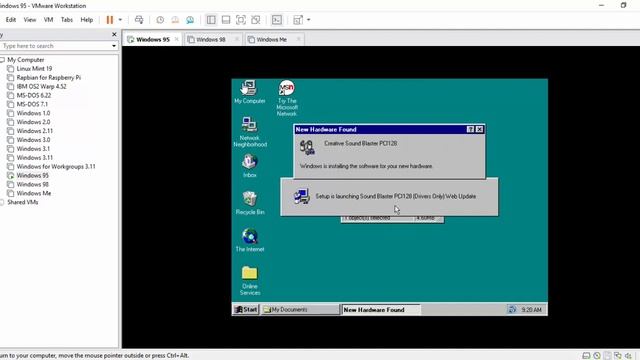Select Shared VMs in library

[x=22, y=202]
